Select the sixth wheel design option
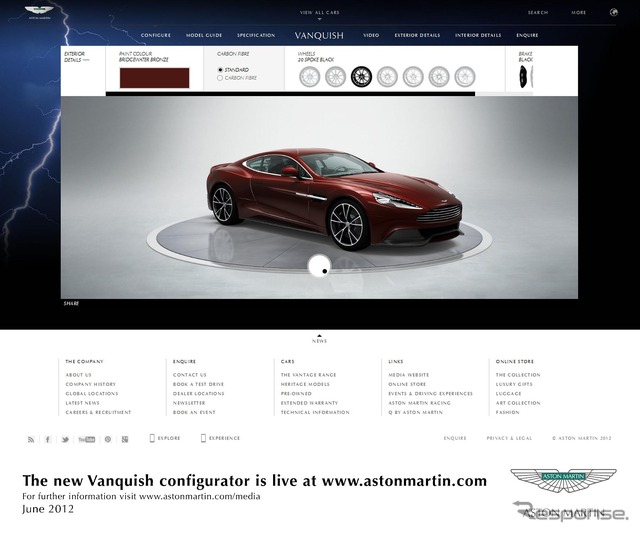This screenshot has width=640, height=533. (x=439, y=76)
